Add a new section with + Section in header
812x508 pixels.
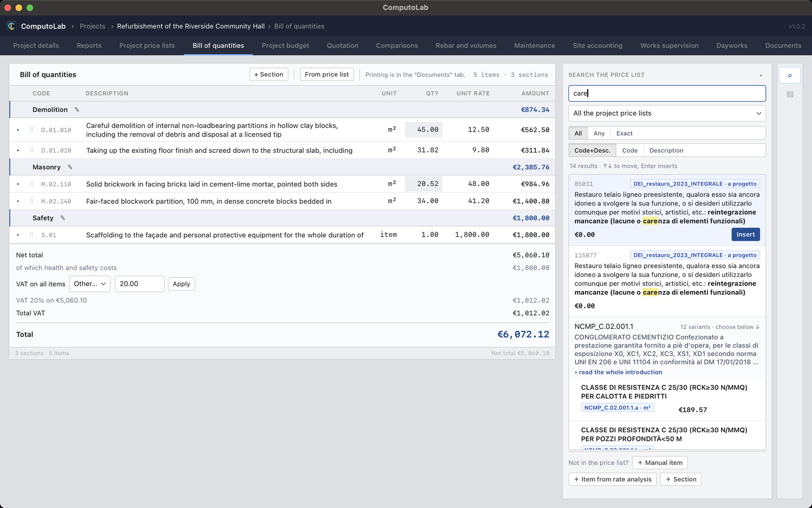269,75
